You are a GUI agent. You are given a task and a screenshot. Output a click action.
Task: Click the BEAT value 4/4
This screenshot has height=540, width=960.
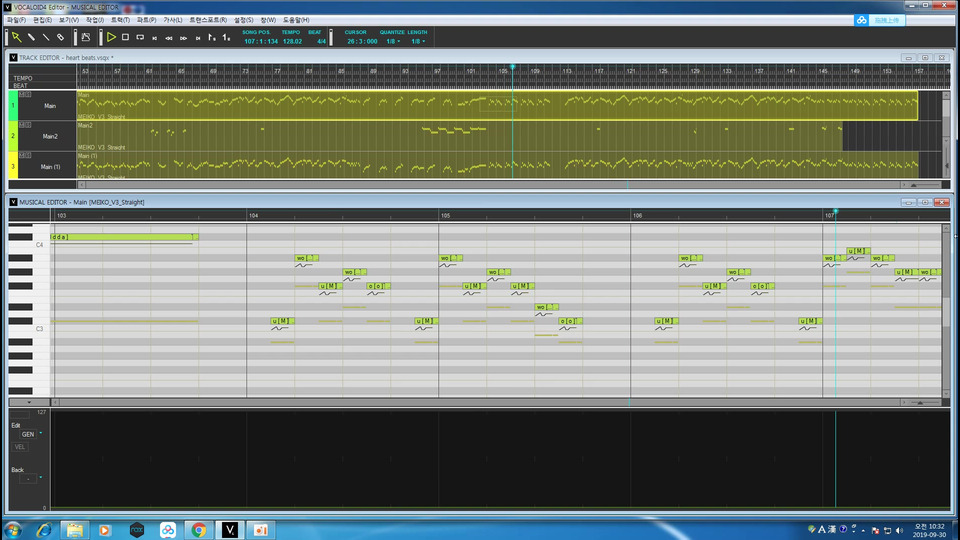click(321, 42)
